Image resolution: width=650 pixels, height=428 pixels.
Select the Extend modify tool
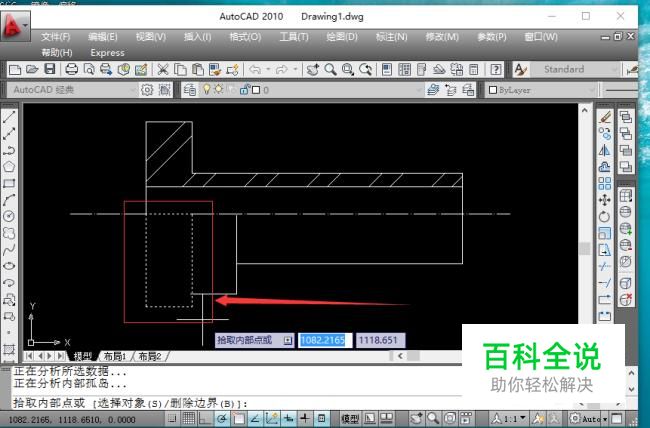tap(605, 283)
